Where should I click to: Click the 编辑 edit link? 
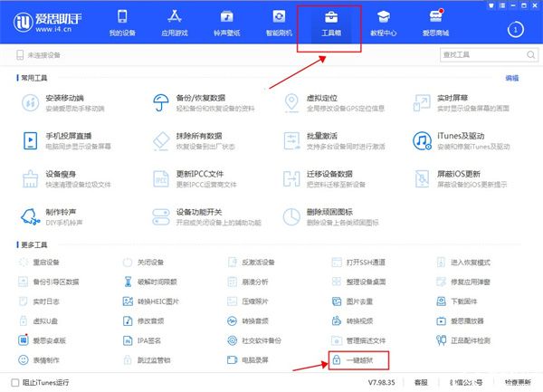pos(511,79)
